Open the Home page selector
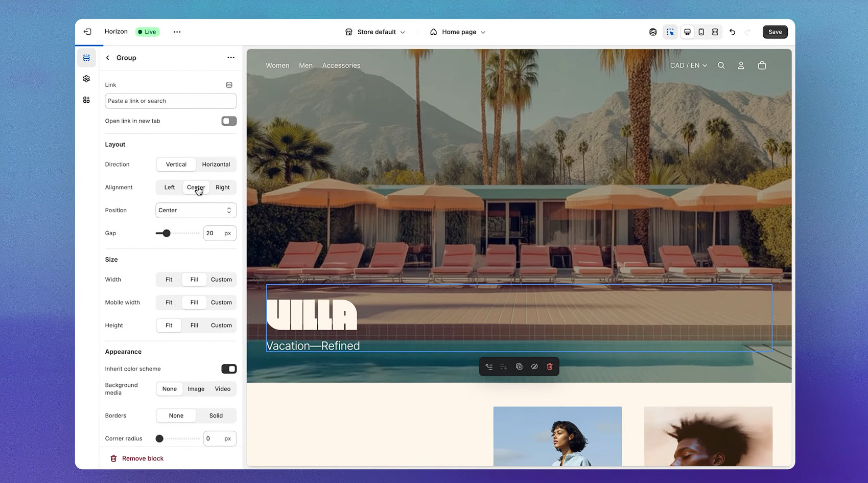Viewport: 868px width, 483px height. click(458, 32)
